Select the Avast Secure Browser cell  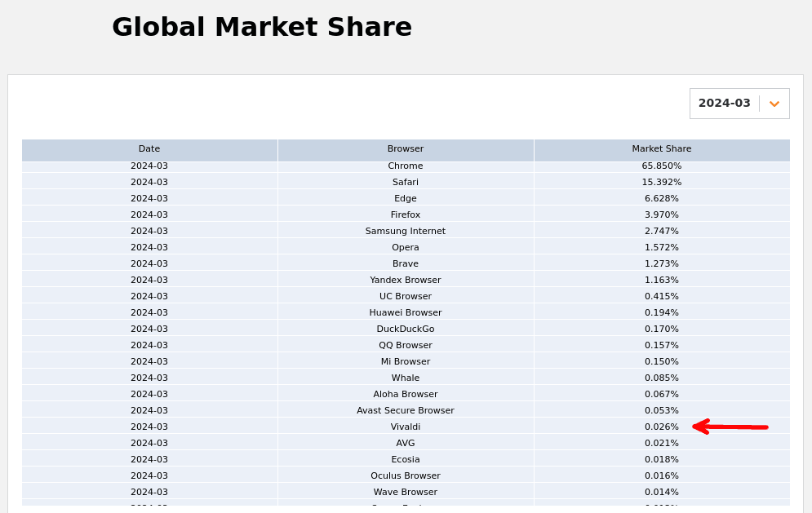406,410
